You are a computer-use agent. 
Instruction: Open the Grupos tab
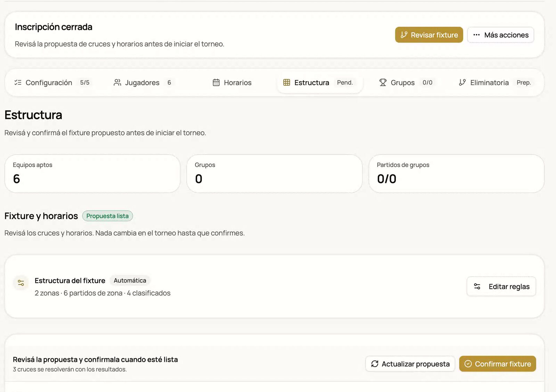[x=407, y=83]
